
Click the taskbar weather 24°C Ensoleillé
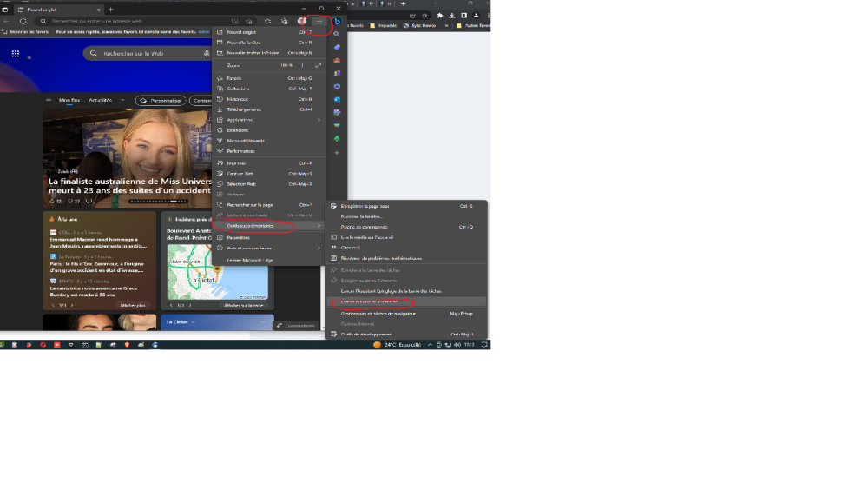pyautogui.click(x=397, y=345)
